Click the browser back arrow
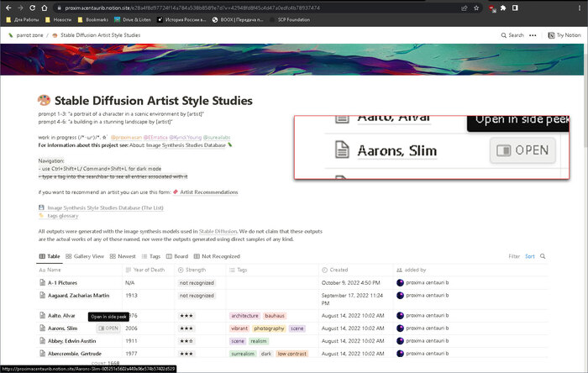 tap(8, 8)
